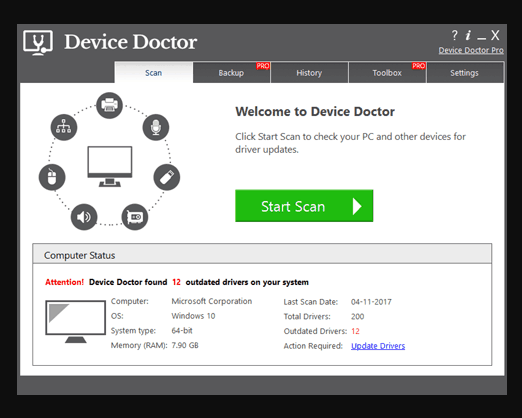This screenshot has height=418, width=522.
Task: Click the red 12 in the attention message
Action: (x=176, y=282)
